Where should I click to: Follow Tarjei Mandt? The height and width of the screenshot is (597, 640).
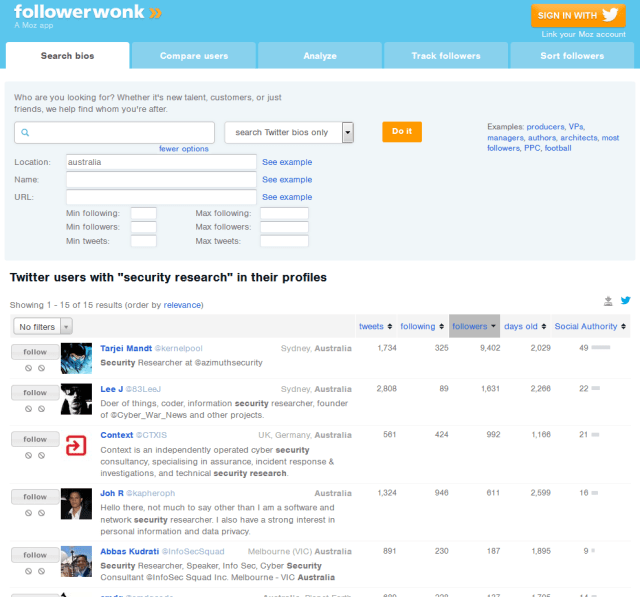(35, 352)
